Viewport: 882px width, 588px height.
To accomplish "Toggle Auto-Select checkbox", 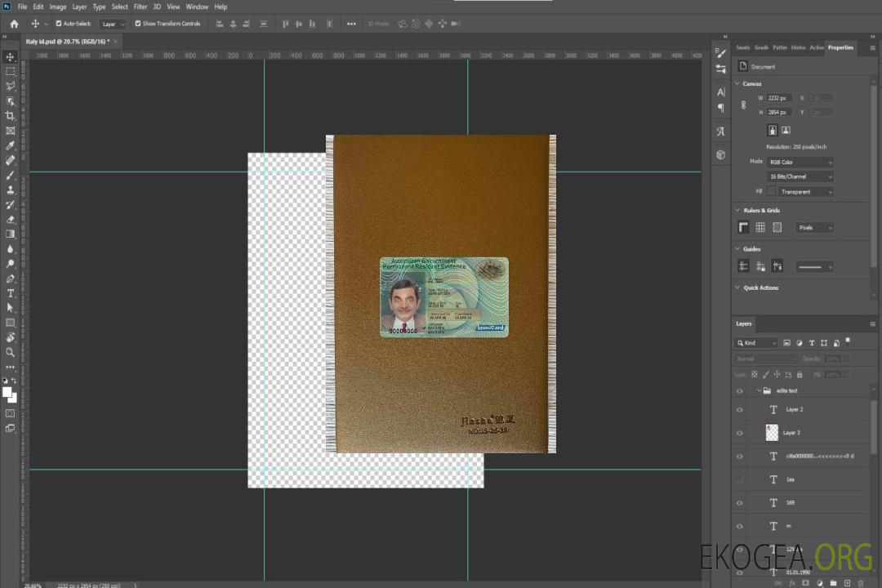I will coord(59,24).
